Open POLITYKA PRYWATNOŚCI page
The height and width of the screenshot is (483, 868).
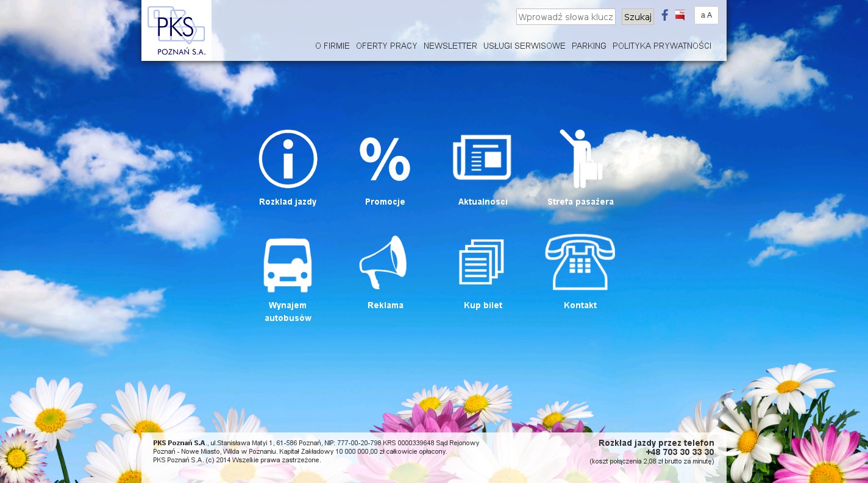pos(661,46)
